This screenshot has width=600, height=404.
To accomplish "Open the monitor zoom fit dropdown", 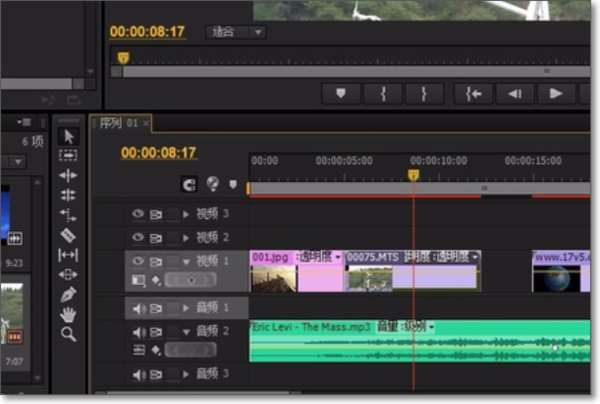I will click(236, 32).
